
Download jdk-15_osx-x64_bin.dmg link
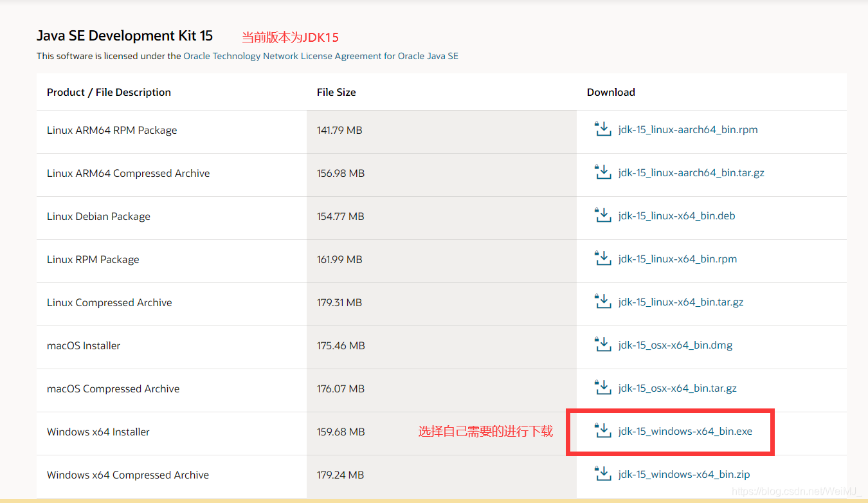pyautogui.click(x=675, y=345)
